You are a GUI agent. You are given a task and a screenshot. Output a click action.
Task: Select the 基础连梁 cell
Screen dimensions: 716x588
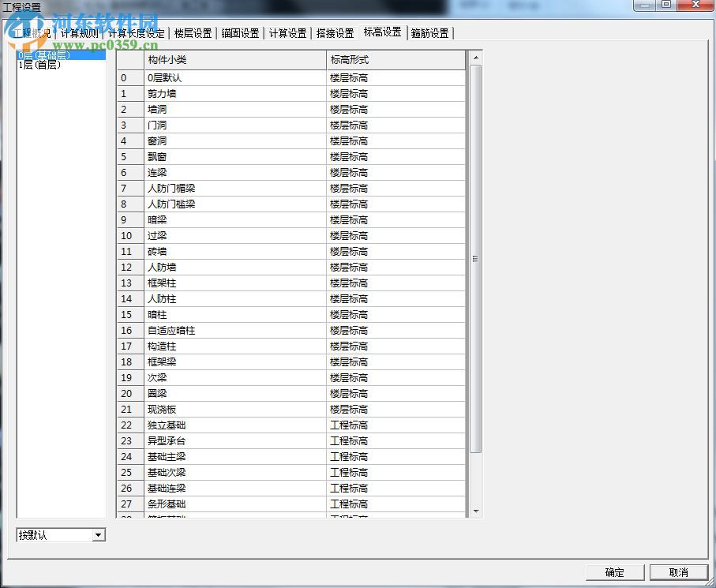point(235,489)
